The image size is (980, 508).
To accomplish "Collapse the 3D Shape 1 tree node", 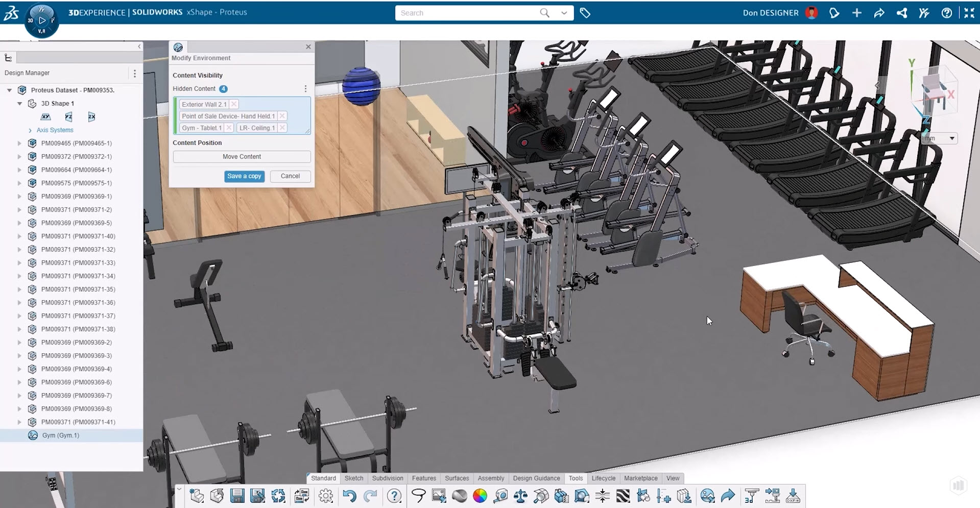I will click(20, 104).
